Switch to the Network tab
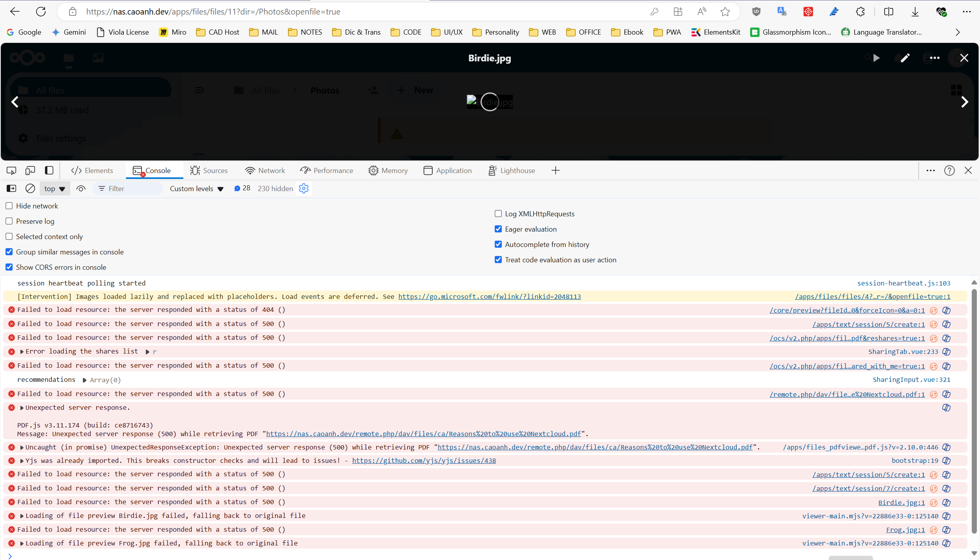The width and height of the screenshot is (980, 560). (x=265, y=171)
